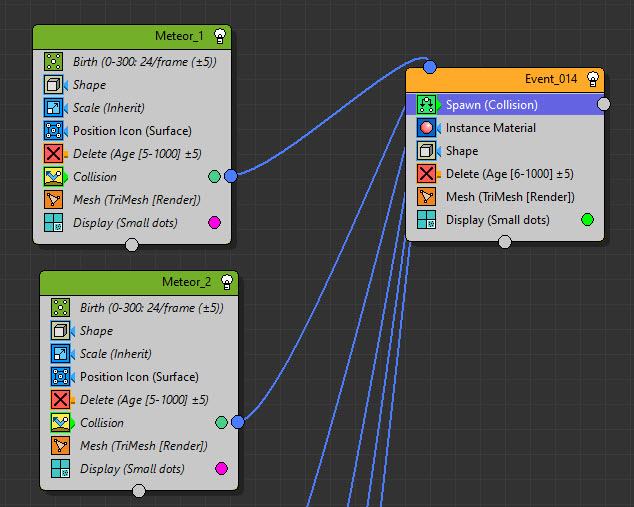Select 'Position Icon (Surface)' label in Meteor_1
Image resolution: width=634 pixels, height=507 pixels.
pyautogui.click(x=132, y=131)
